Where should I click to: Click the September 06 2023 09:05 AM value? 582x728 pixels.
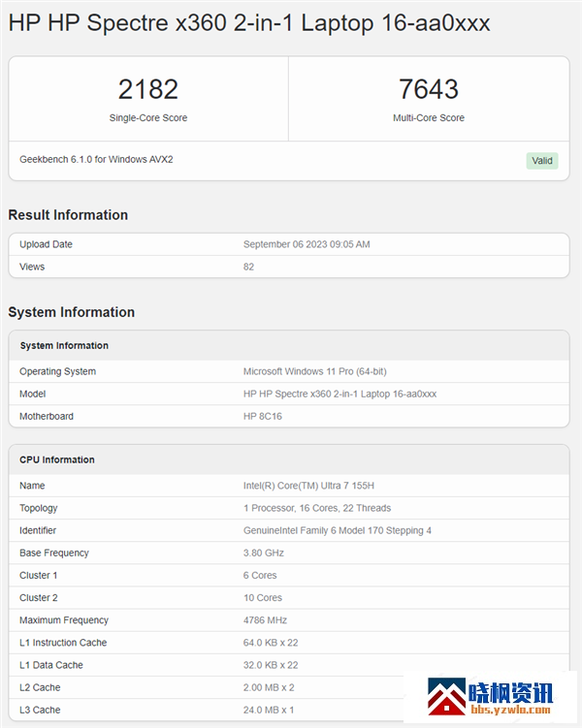(x=307, y=244)
